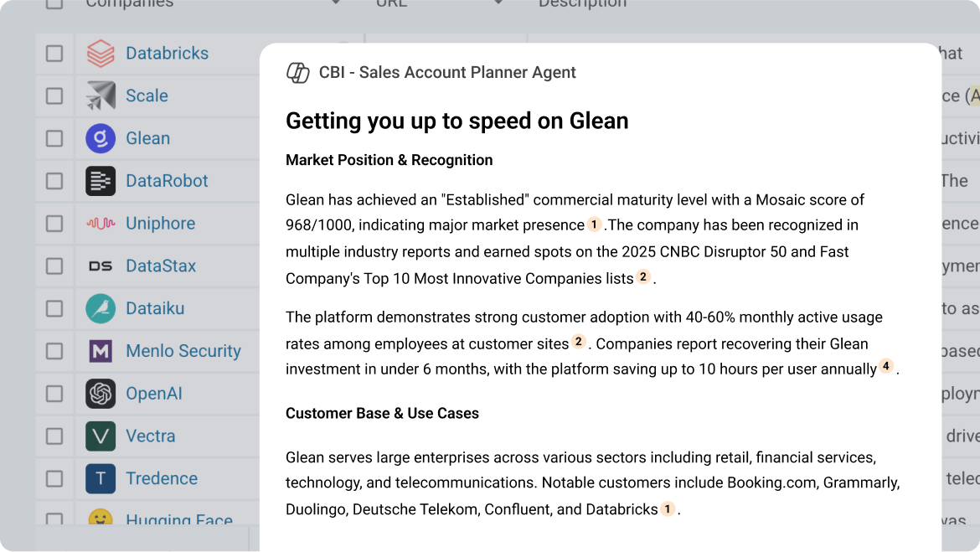This screenshot has width=980, height=552.
Task: Check the Databricks row checkbox
Action: point(54,53)
